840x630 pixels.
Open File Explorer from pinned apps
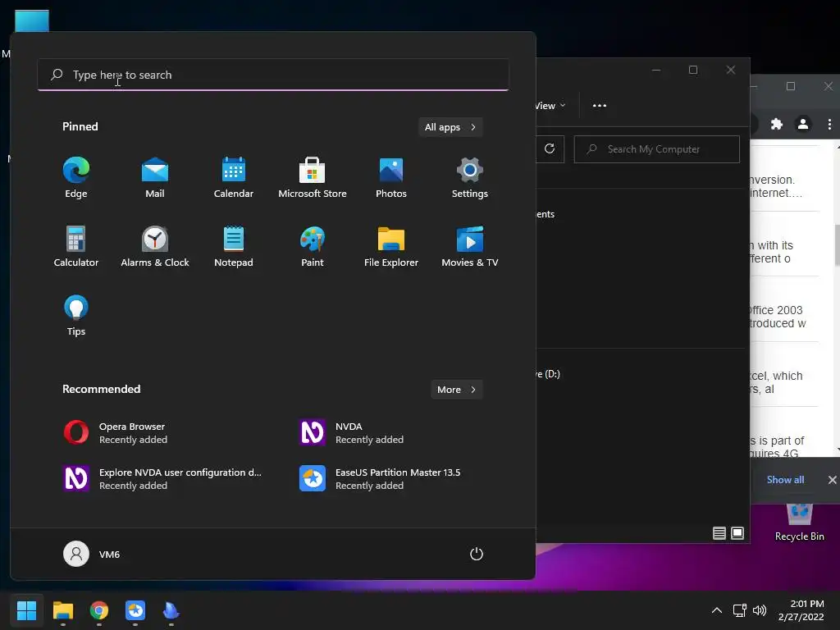391,246
